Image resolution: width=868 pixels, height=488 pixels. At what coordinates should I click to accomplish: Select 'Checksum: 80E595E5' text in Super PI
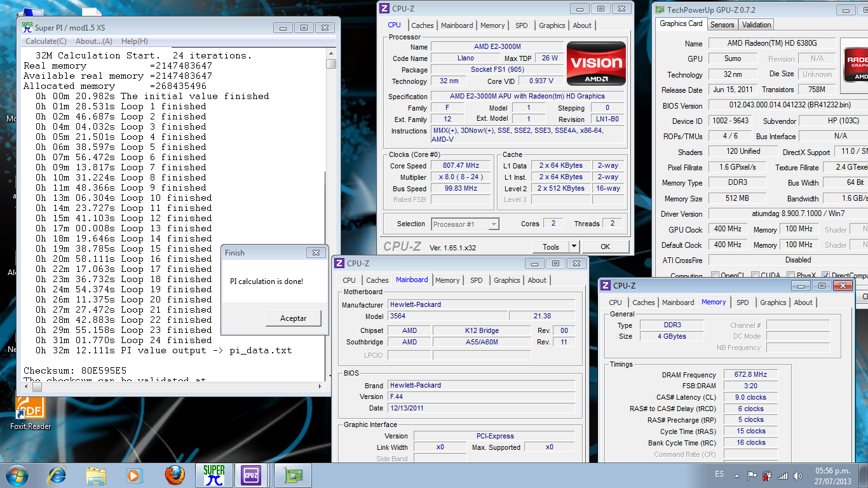click(75, 370)
